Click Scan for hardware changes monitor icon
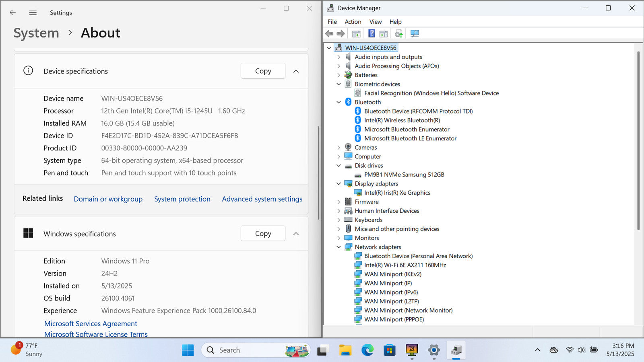Screen dimensions: 644x362 tap(415, 33)
